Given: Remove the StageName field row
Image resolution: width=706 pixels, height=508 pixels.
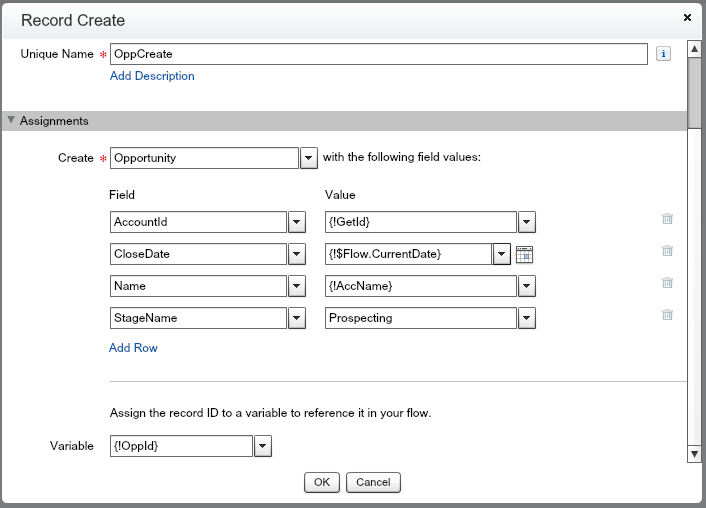Looking at the screenshot, I should (667, 315).
